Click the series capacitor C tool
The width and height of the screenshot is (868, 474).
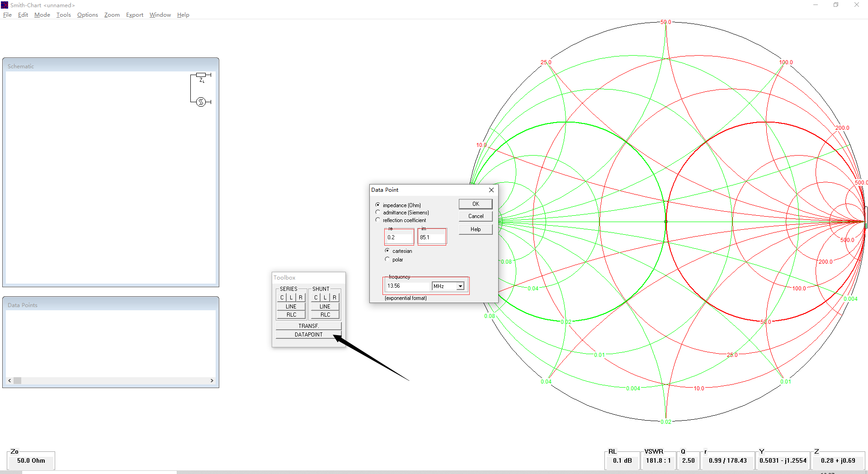coord(282,297)
